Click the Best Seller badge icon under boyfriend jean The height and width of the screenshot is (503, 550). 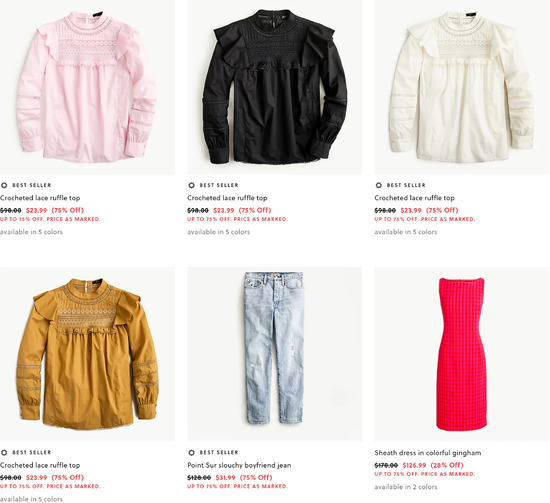[x=191, y=452]
